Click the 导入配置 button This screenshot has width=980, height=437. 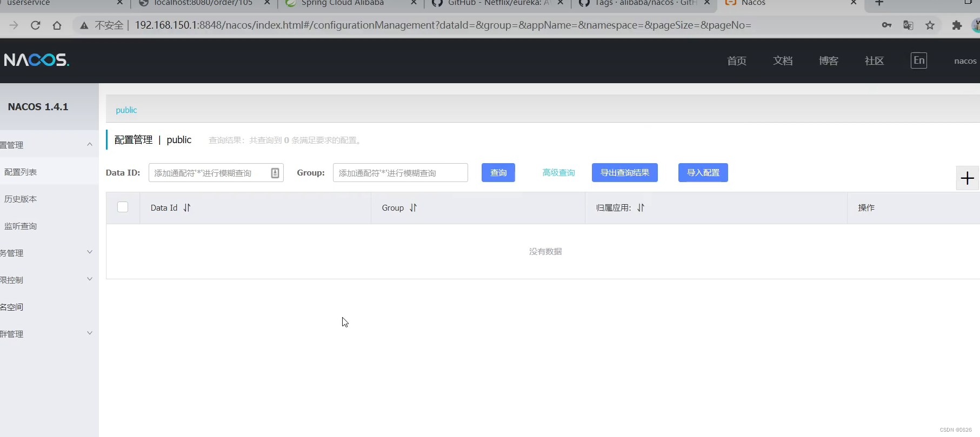tap(703, 173)
